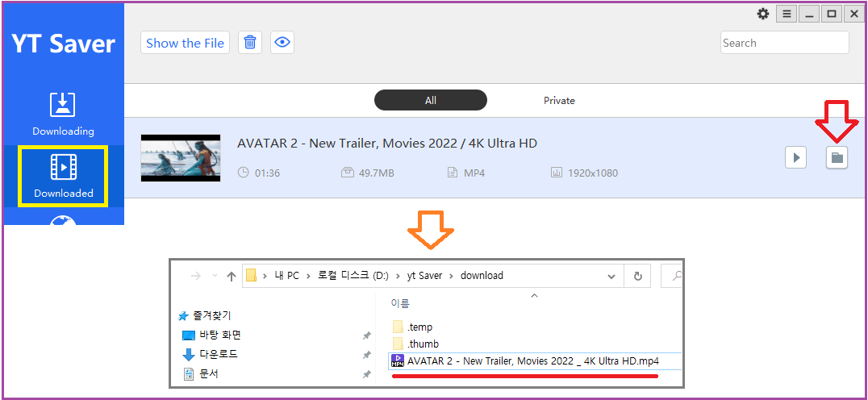Select 로컬 디스크 (D:) in address path
Image resolution: width=868 pixels, height=400 pixels.
pyautogui.click(x=353, y=276)
